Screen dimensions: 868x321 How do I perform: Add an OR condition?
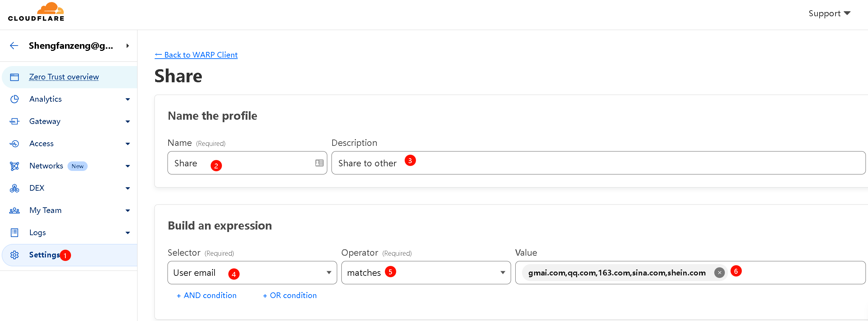click(290, 296)
